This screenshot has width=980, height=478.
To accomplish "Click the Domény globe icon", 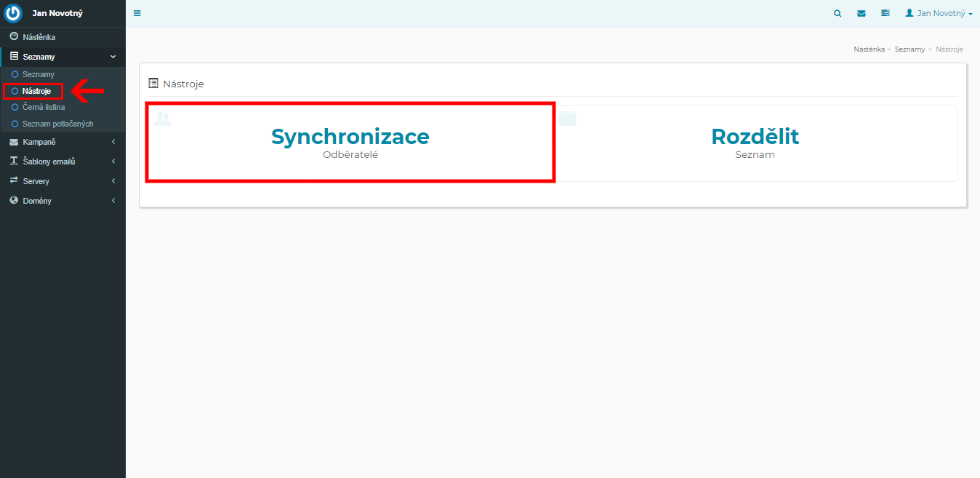I will click(14, 200).
